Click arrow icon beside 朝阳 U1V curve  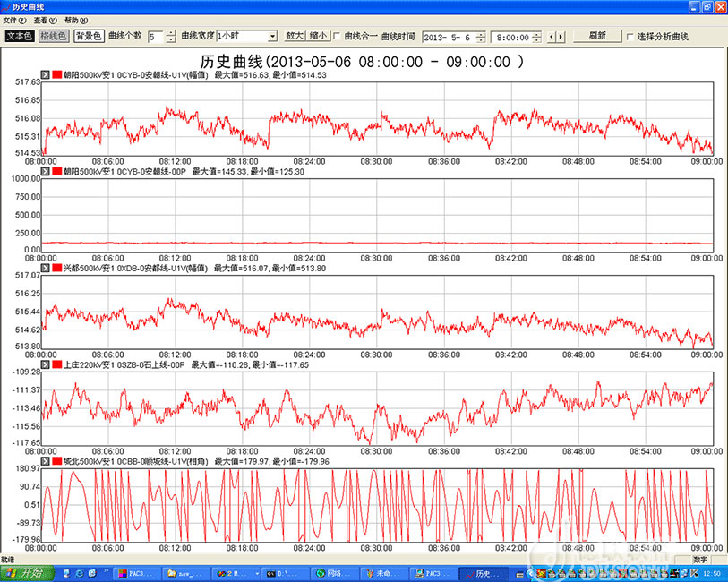pos(45,75)
